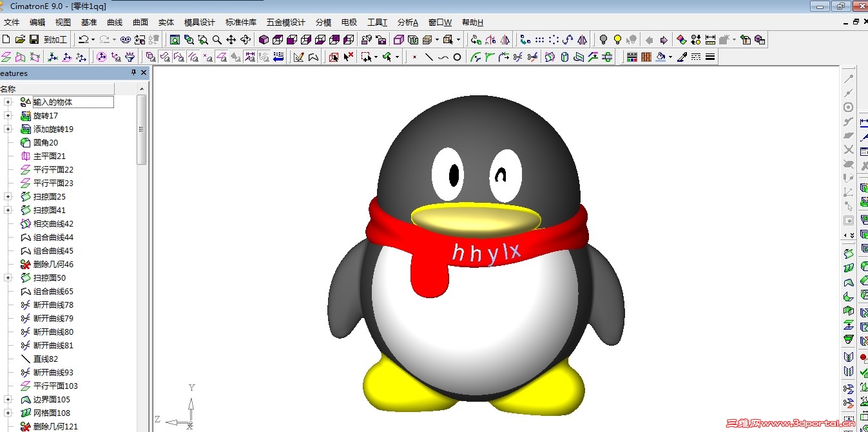Screen dimensions: 868x432
Task: Undo the last action
Action: 83,39
